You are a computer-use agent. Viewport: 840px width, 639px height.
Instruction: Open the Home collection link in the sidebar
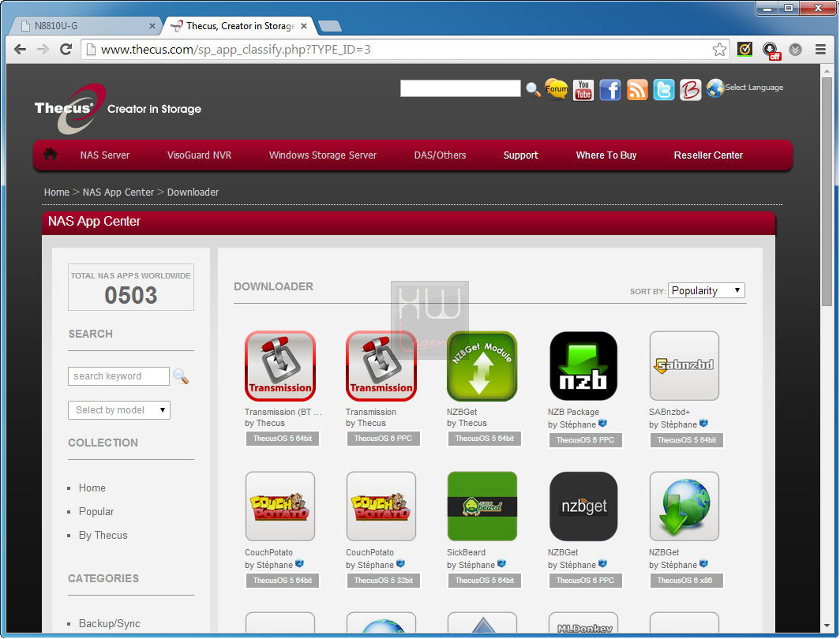click(92, 488)
